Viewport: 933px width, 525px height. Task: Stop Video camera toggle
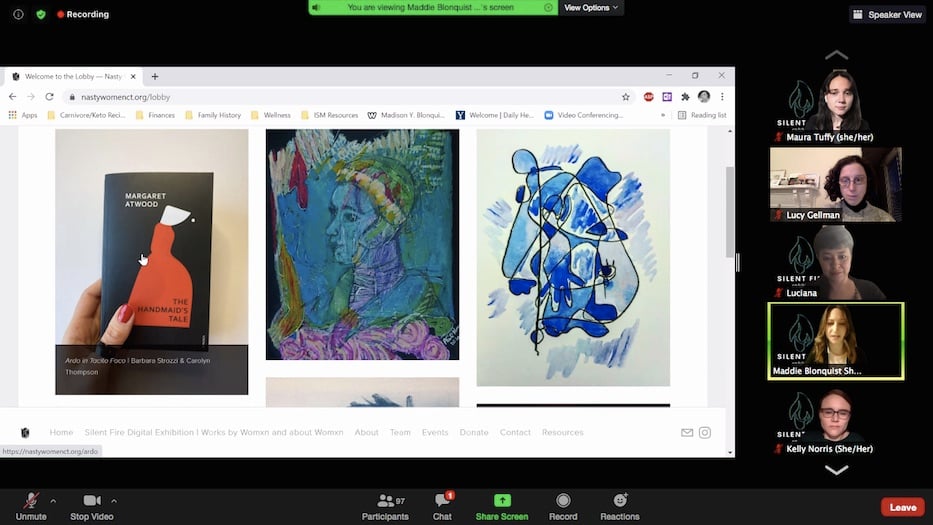pos(92,508)
